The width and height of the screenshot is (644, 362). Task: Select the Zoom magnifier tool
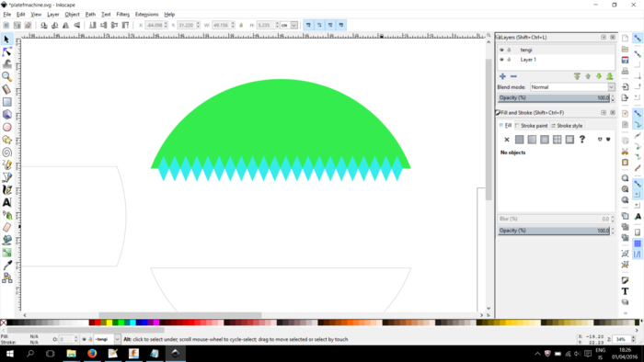[x=6, y=76]
